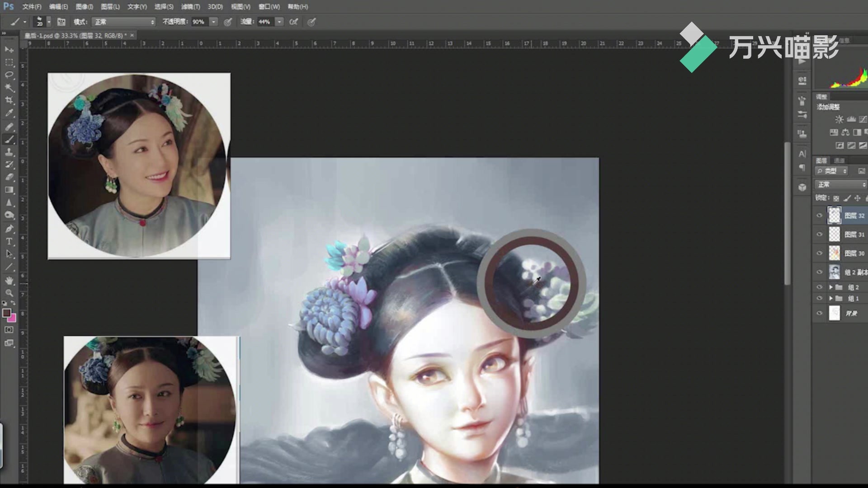This screenshot has height=488, width=868.
Task: Open the 图像(I) menu
Action: click(84, 7)
